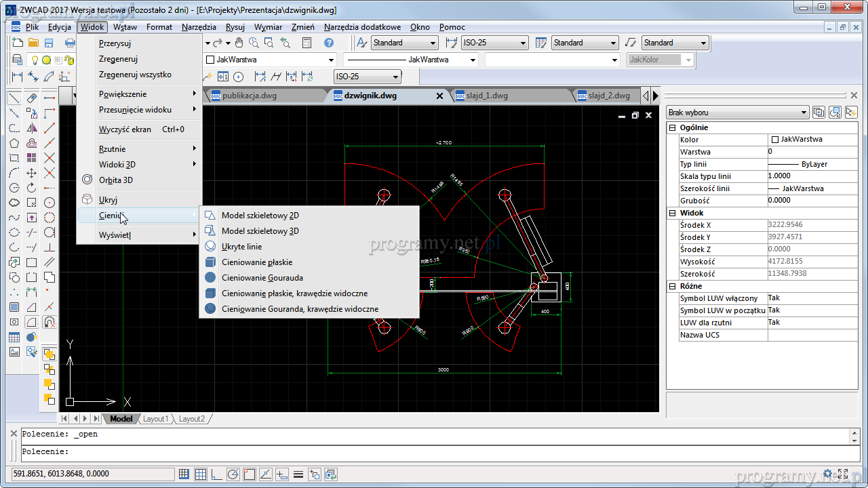Viewport: 868px width, 488px height.
Task: Click the Orbita 3D menu icon
Action: tap(87, 180)
